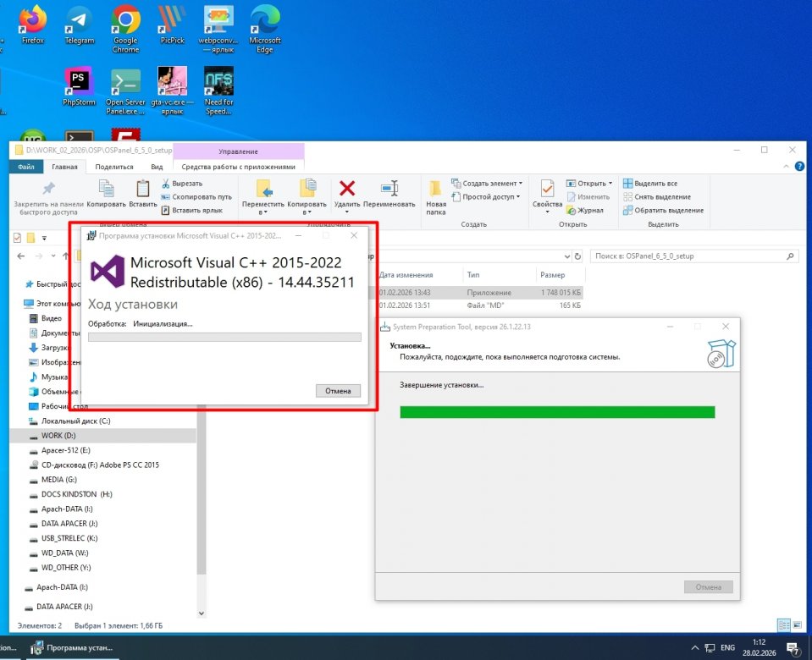Switch to Поделиться ribbon tab
This screenshot has width=812, height=660.
coord(114,167)
